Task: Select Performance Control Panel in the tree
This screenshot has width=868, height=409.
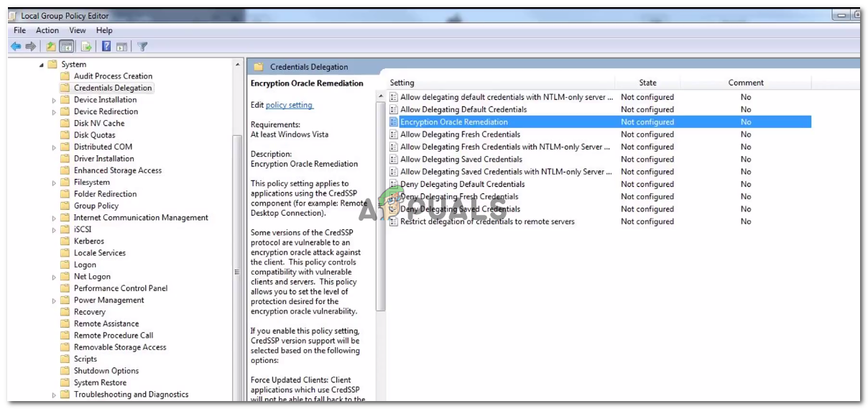Action: coord(121,288)
